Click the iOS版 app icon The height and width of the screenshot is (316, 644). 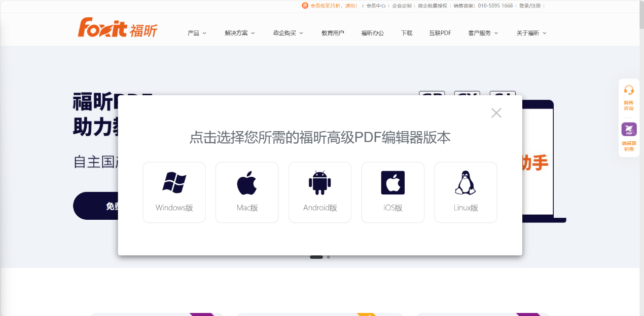(393, 182)
